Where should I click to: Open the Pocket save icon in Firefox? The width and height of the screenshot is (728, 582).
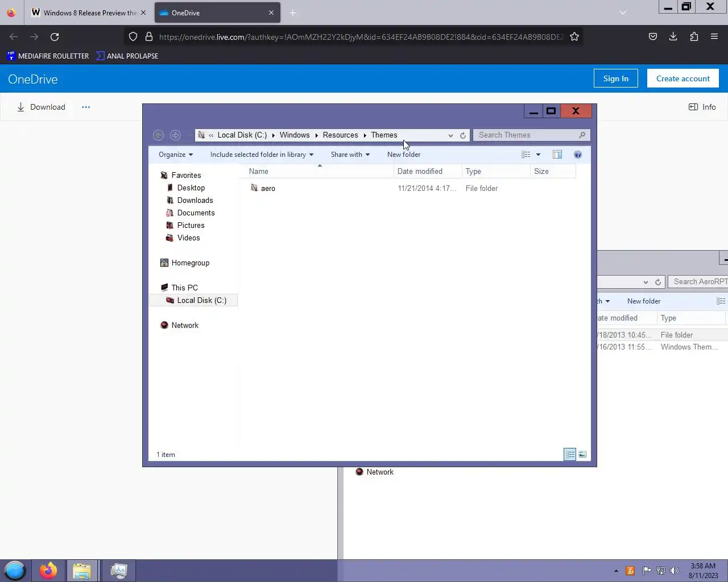point(652,36)
